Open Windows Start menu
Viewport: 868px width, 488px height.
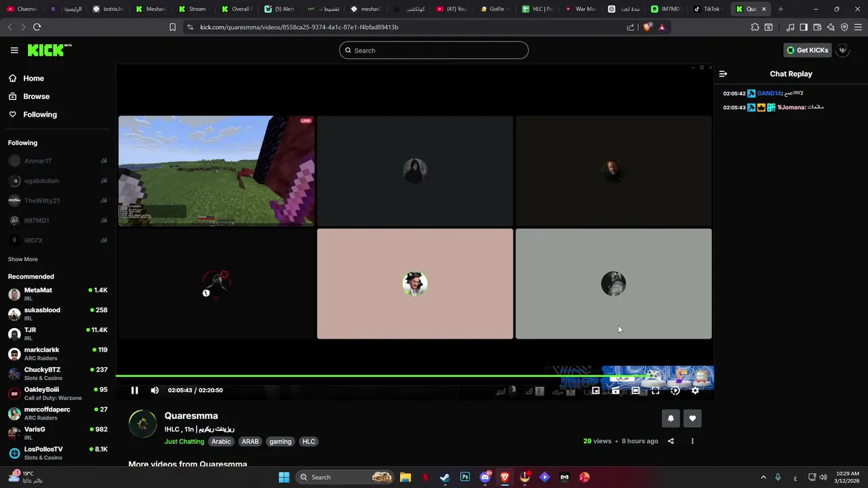(x=284, y=477)
